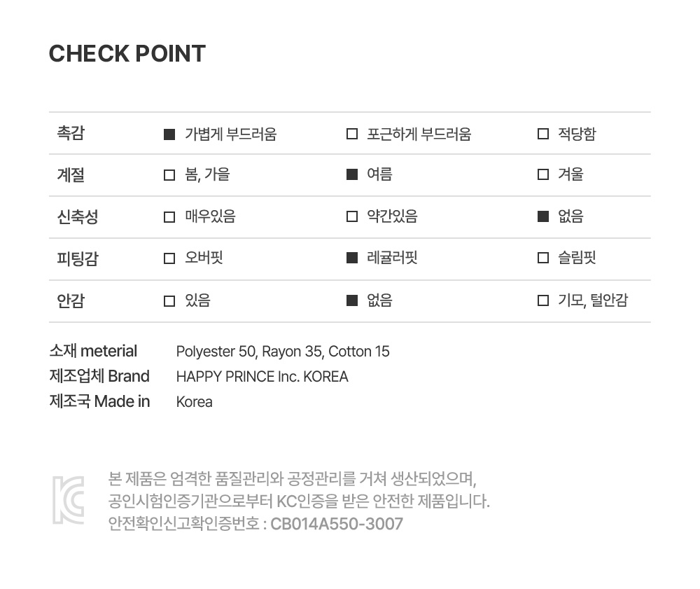Tick the 기모, 털안감 lining checkbox
The image size is (700, 589).
point(542,301)
